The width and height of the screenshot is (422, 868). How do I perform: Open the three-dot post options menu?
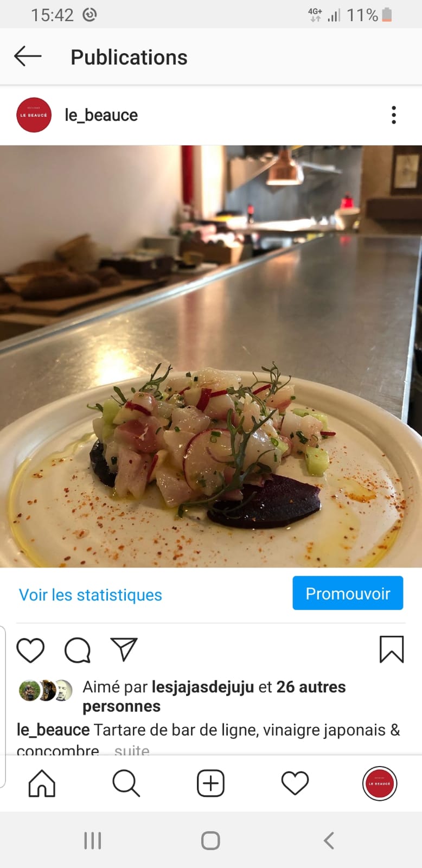point(394,115)
